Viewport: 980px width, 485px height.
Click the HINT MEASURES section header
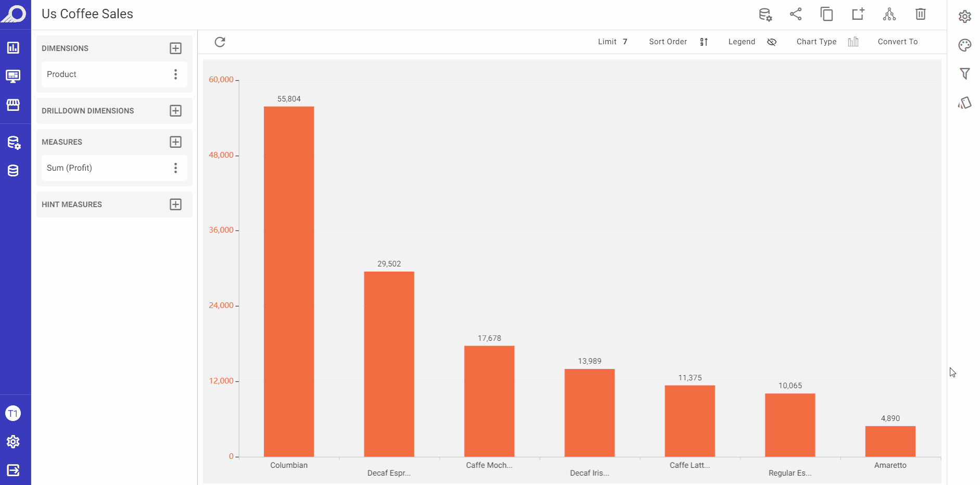(72, 205)
